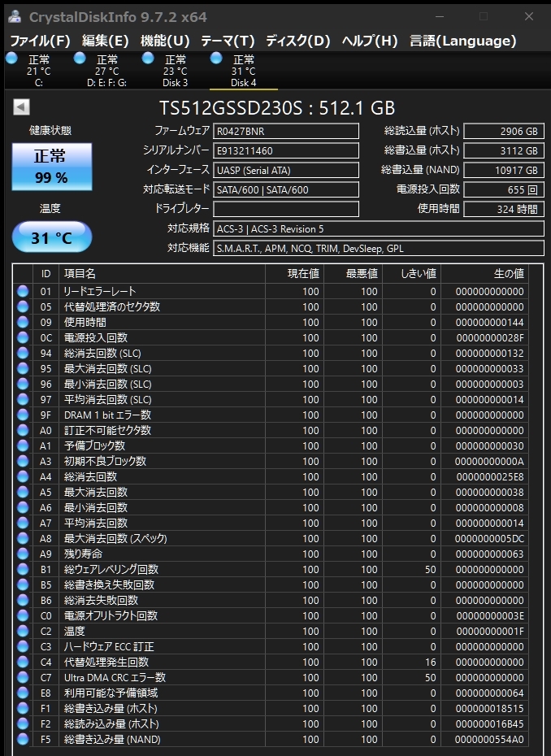Select the 総消去回数 row A4
This screenshot has height=756, width=551.
271,476
